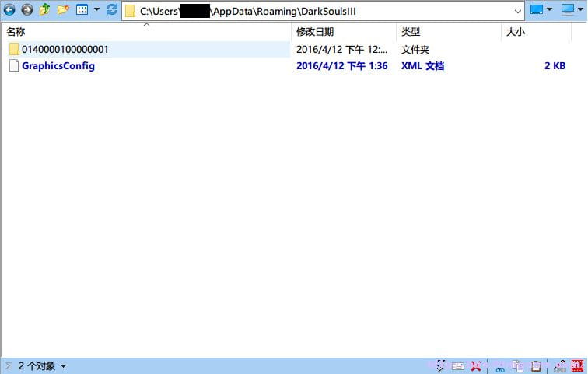Click the GraphicsConfig document icon
The image size is (588, 374).
[14, 65]
